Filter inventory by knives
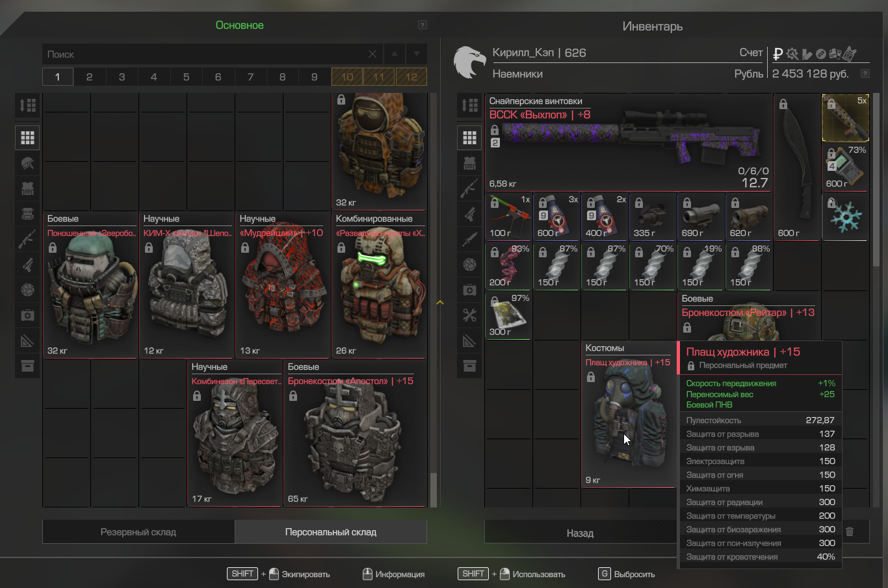The height and width of the screenshot is (588, 888). coord(469,239)
